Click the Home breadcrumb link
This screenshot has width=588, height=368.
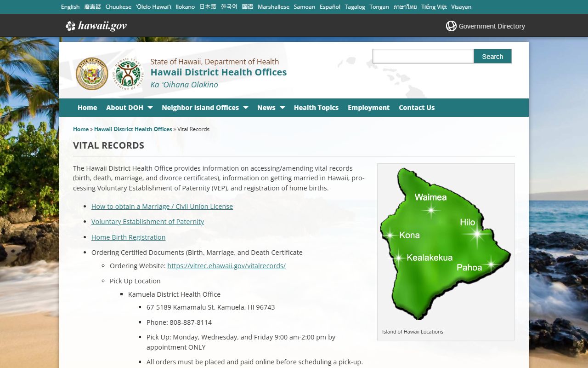tap(81, 129)
